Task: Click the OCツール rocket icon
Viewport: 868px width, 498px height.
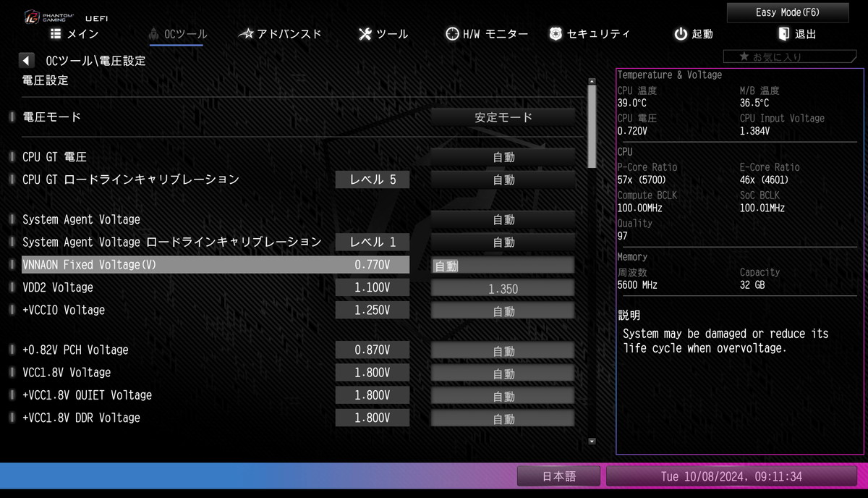Action: click(153, 34)
